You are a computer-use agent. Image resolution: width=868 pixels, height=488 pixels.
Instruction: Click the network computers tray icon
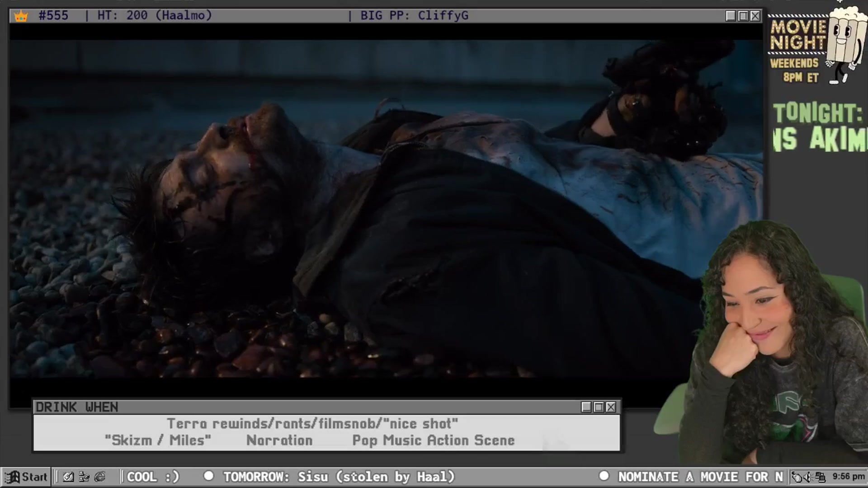click(x=821, y=477)
